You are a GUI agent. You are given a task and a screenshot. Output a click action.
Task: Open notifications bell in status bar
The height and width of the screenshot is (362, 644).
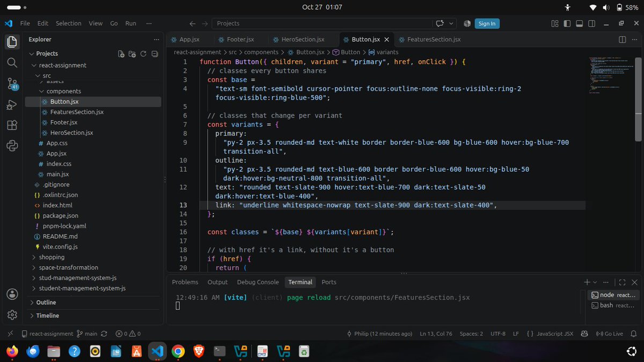tap(635, 334)
